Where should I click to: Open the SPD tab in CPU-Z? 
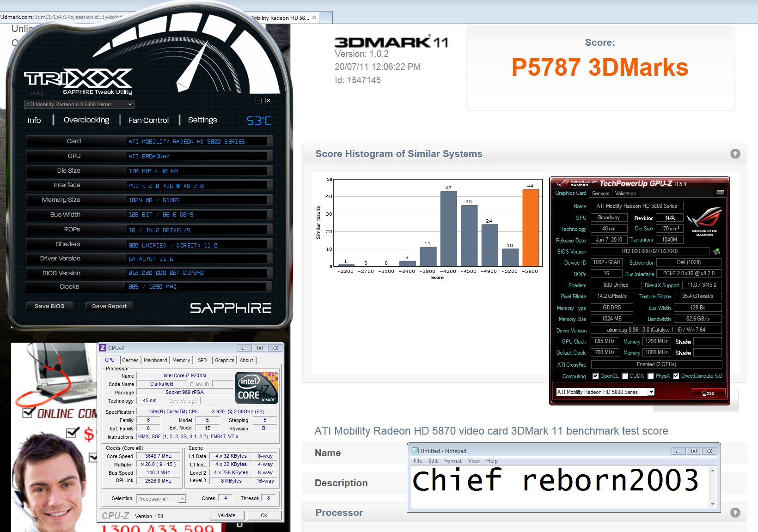point(202,360)
